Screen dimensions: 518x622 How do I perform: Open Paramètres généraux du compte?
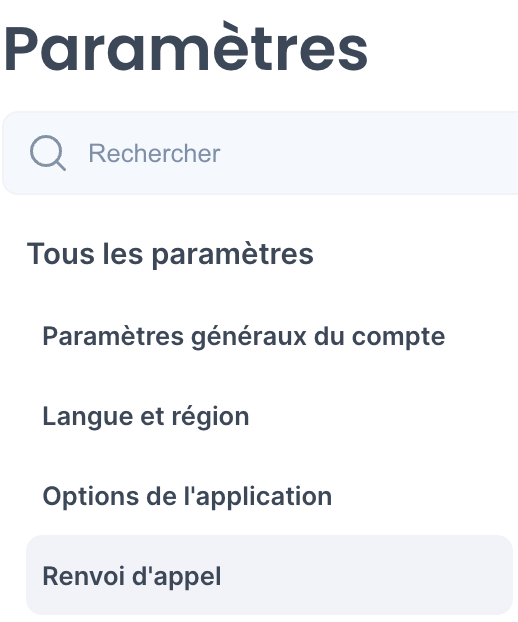point(244,337)
